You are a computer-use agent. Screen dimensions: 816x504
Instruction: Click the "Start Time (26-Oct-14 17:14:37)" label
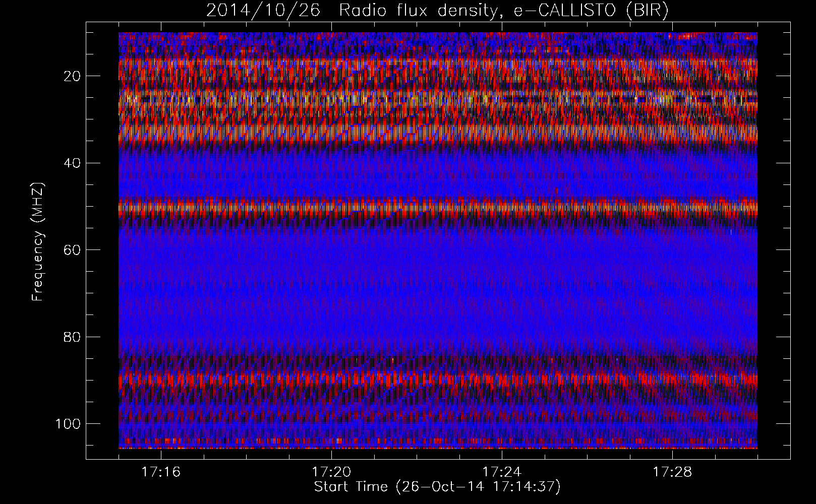(x=437, y=487)
